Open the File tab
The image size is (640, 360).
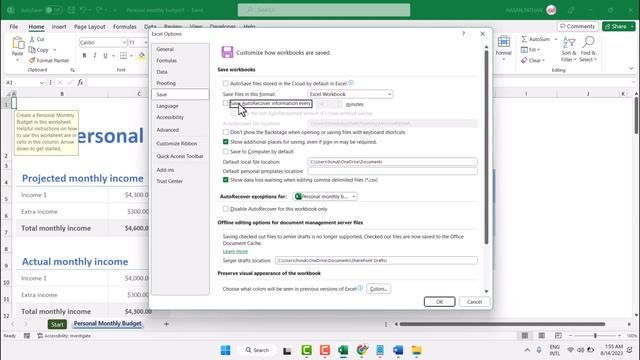(x=13, y=27)
